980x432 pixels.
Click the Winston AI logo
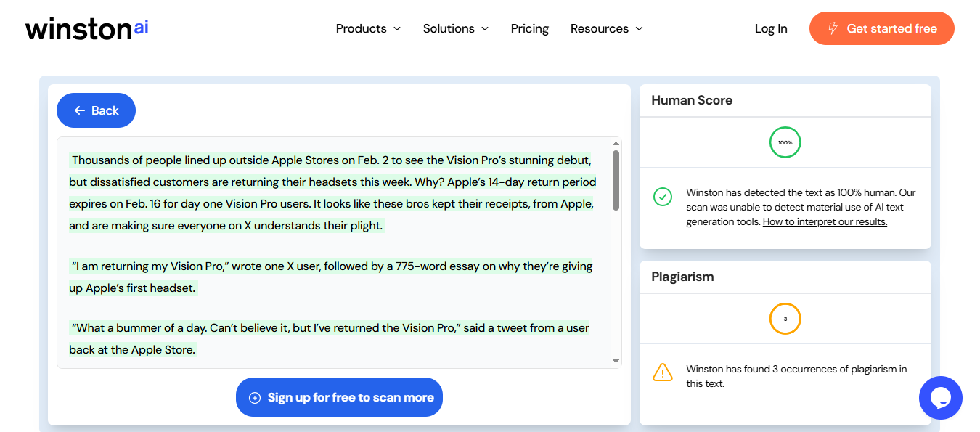(x=86, y=28)
